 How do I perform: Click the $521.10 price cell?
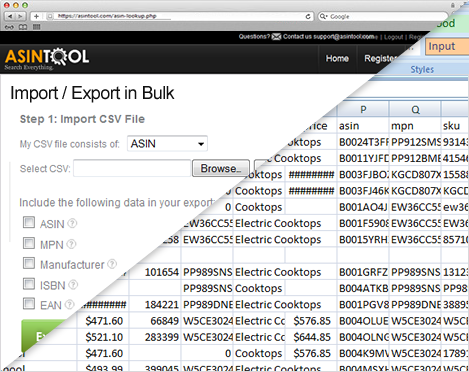(x=103, y=337)
